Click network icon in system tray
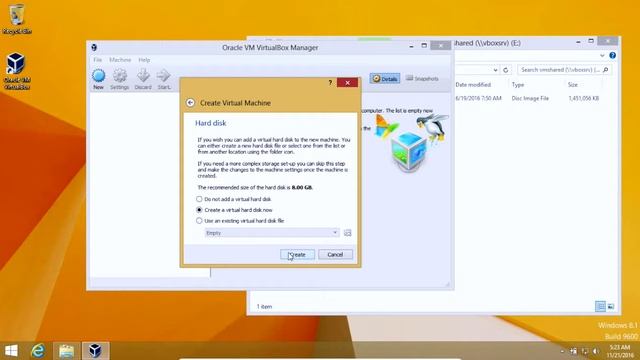Image resolution: width=640 pixels, height=360 pixels. pyautogui.click(x=584, y=351)
